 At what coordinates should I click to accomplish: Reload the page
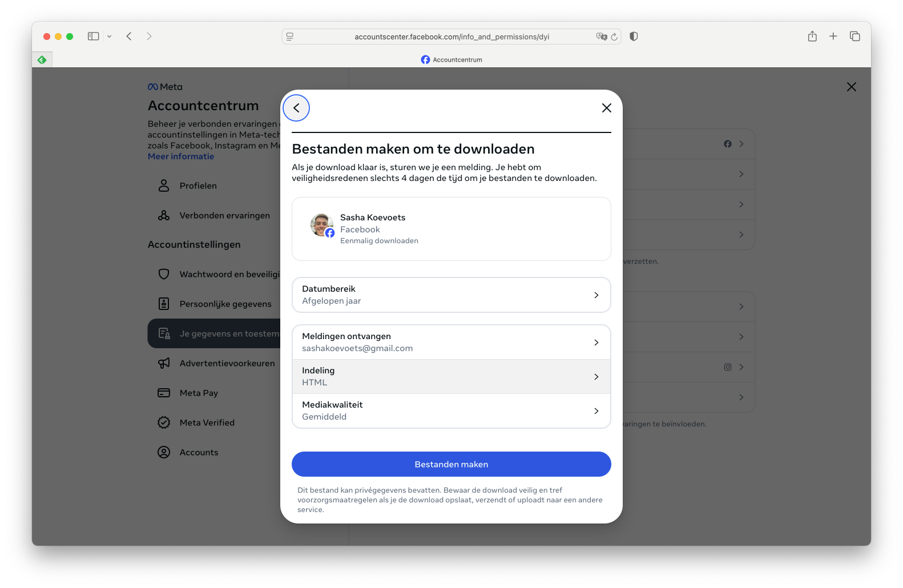click(x=614, y=37)
